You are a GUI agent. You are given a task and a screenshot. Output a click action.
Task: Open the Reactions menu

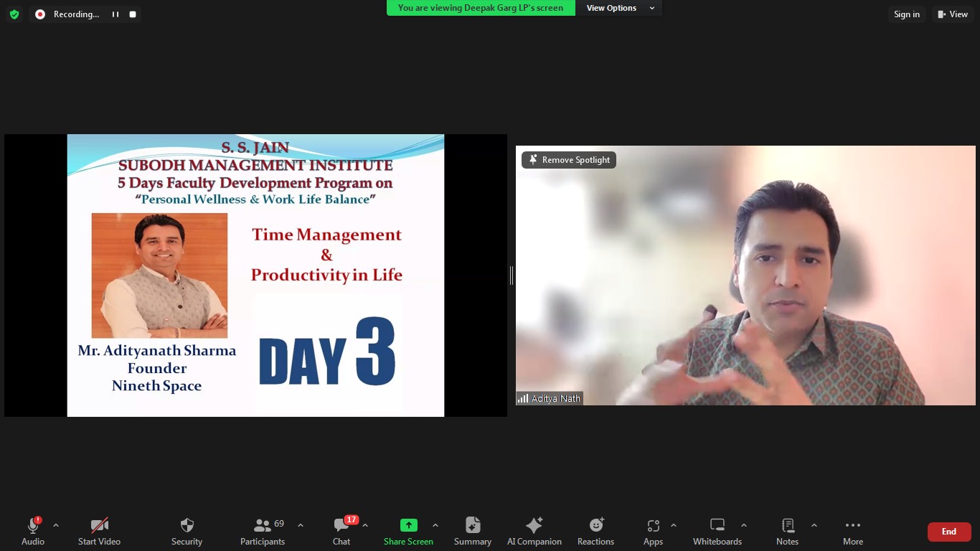click(x=595, y=532)
